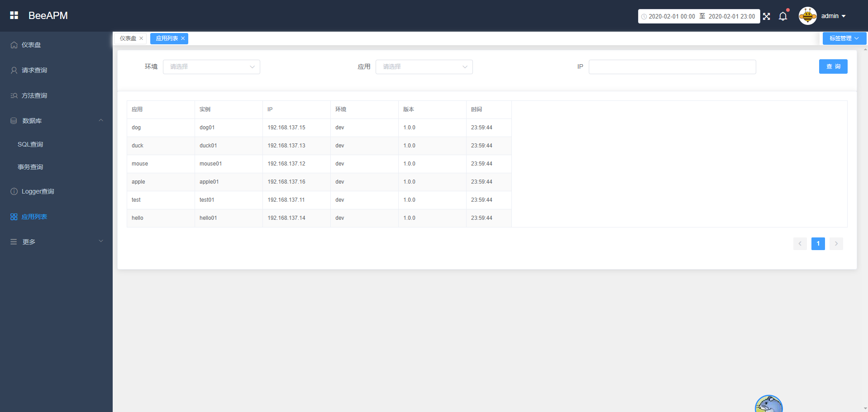This screenshot has height=412, width=868.
Task: Click the end date 2020-02-01 23:00
Action: pos(732,17)
